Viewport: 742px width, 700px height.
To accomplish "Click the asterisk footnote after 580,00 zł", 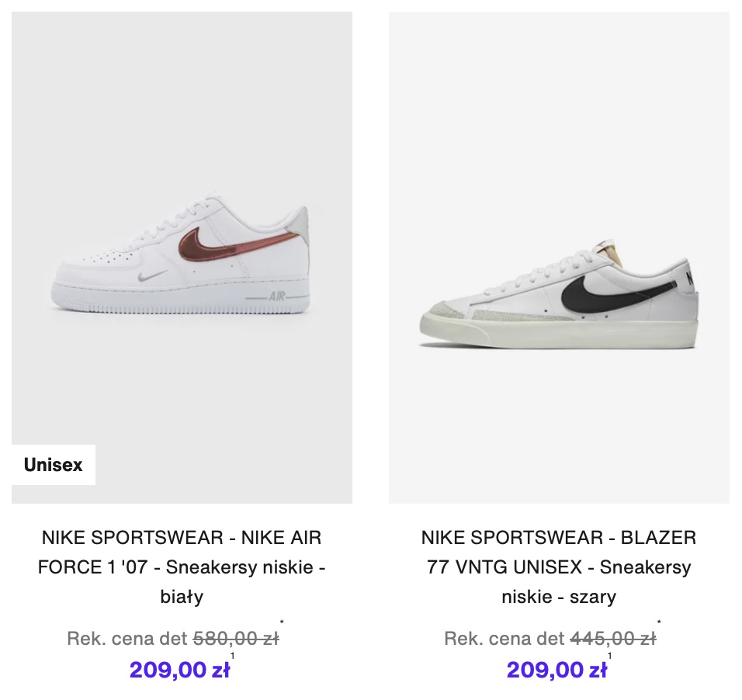I will tap(282, 622).
